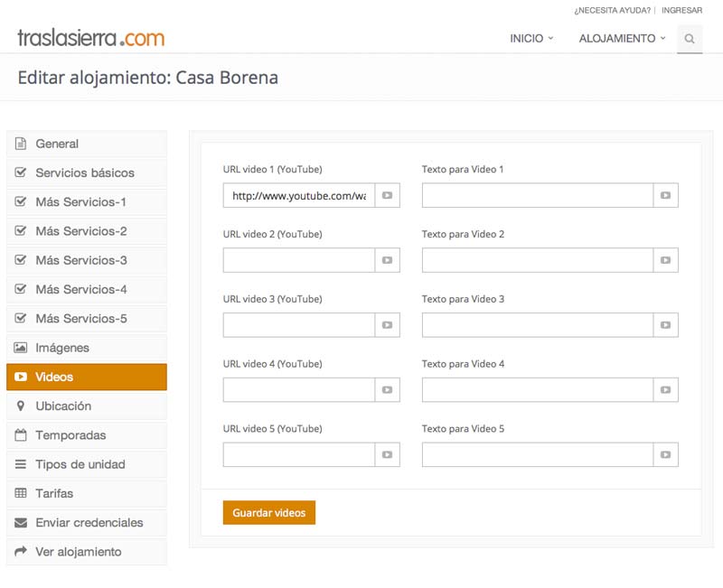Click the traslasierra.com logo

[x=91, y=38]
